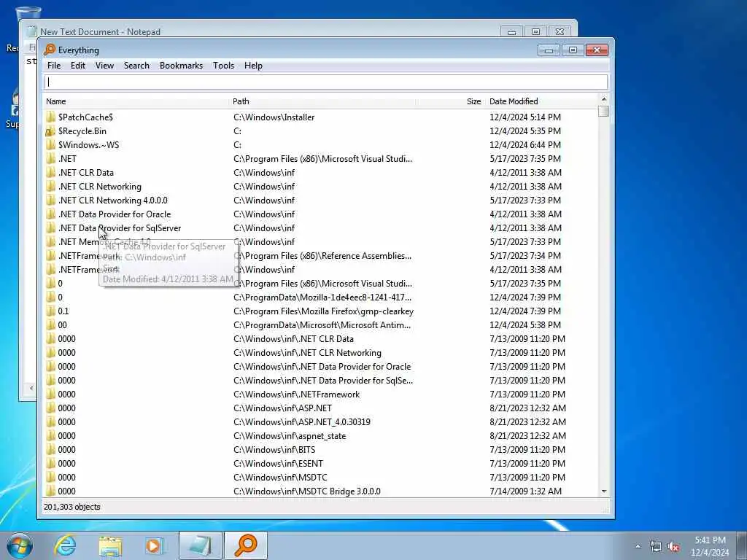The width and height of the screenshot is (747, 560).
Task: Open the Bookmarks menu
Action: click(181, 66)
